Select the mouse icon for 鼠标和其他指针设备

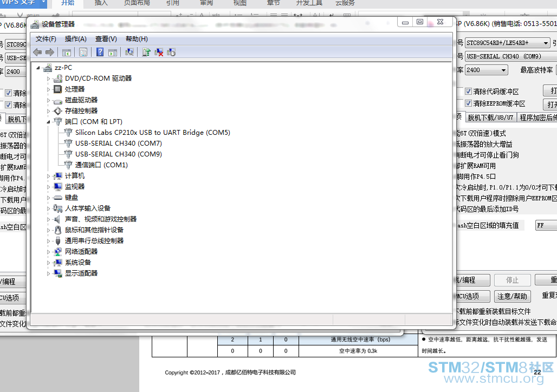pos(58,230)
